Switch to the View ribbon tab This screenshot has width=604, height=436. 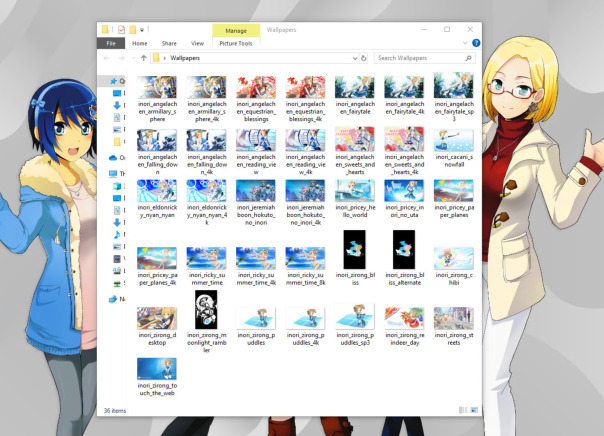pos(197,44)
